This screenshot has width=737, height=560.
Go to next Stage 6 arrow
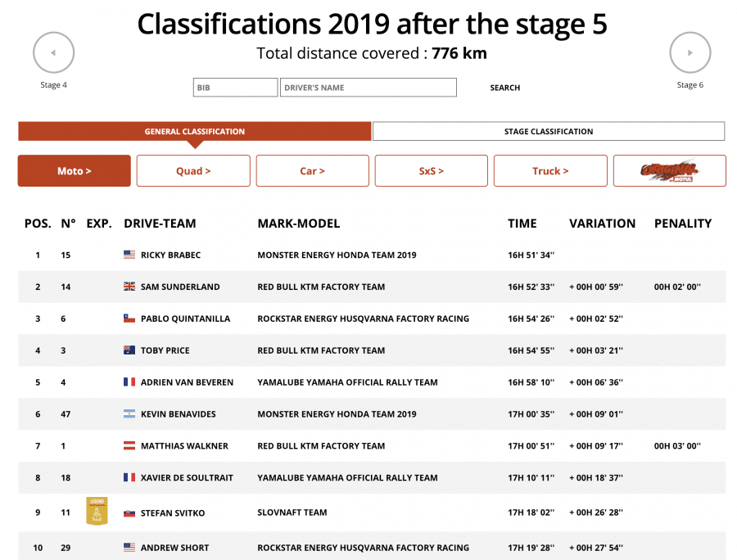pos(690,53)
